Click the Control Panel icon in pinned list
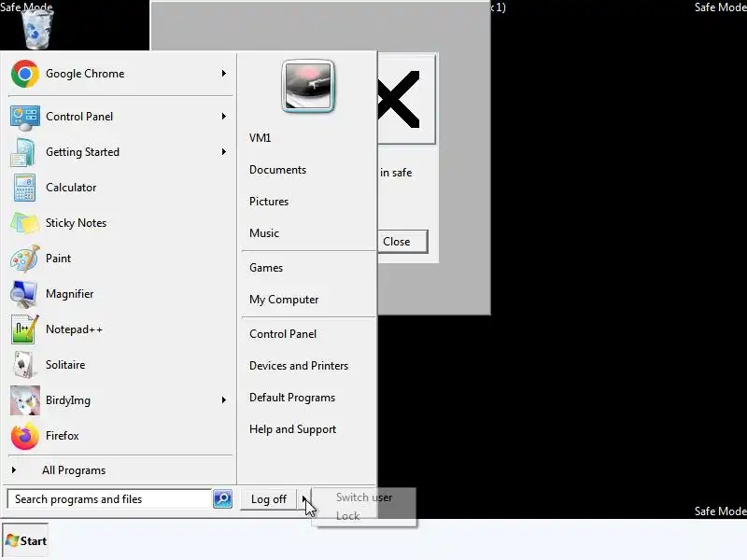The image size is (747, 560). 25,118
